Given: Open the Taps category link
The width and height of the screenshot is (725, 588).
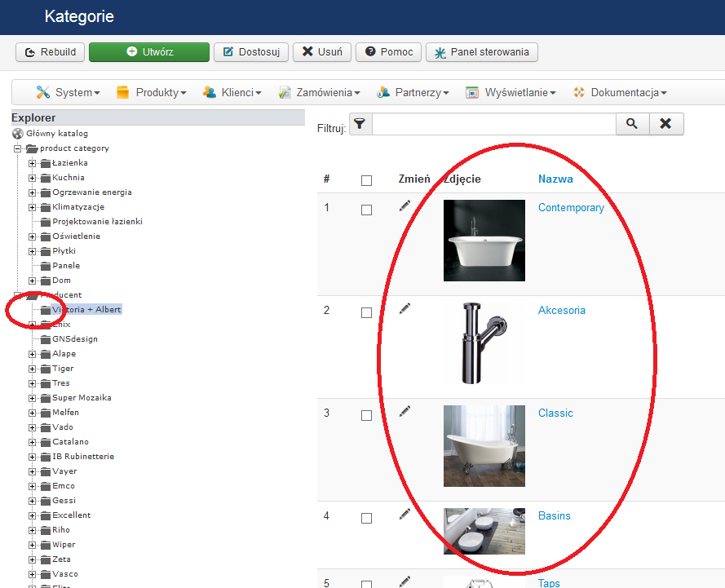Looking at the screenshot, I should point(549,583).
